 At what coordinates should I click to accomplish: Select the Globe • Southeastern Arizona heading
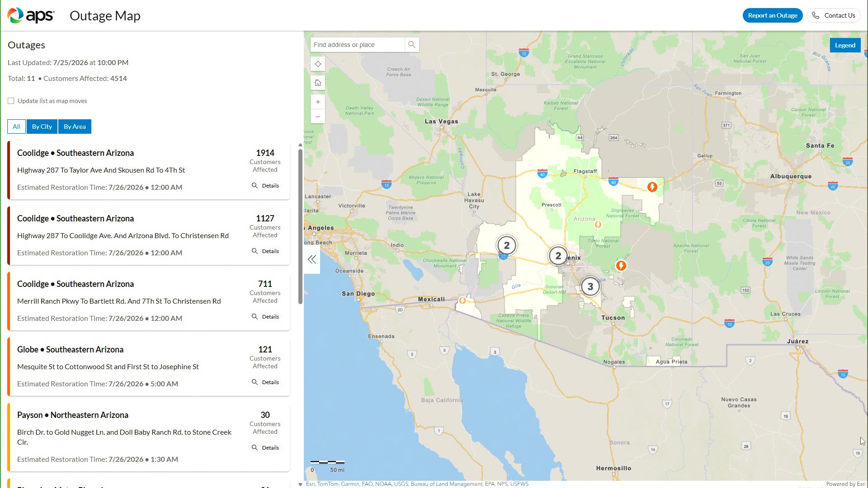[x=70, y=349]
